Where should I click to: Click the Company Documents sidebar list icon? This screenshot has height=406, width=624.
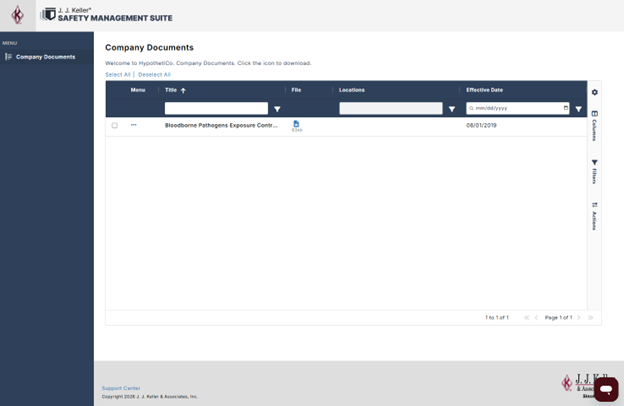pos(8,57)
